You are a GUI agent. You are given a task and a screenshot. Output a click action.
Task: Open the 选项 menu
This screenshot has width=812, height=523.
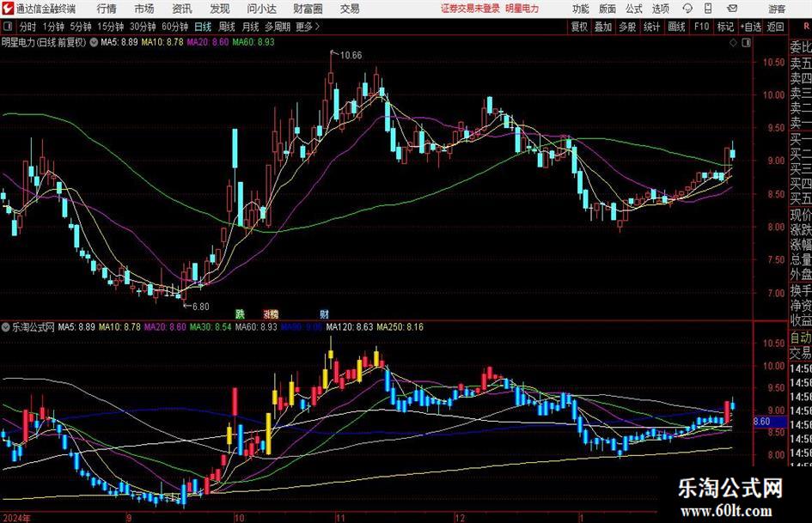pyautogui.click(x=660, y=9)
